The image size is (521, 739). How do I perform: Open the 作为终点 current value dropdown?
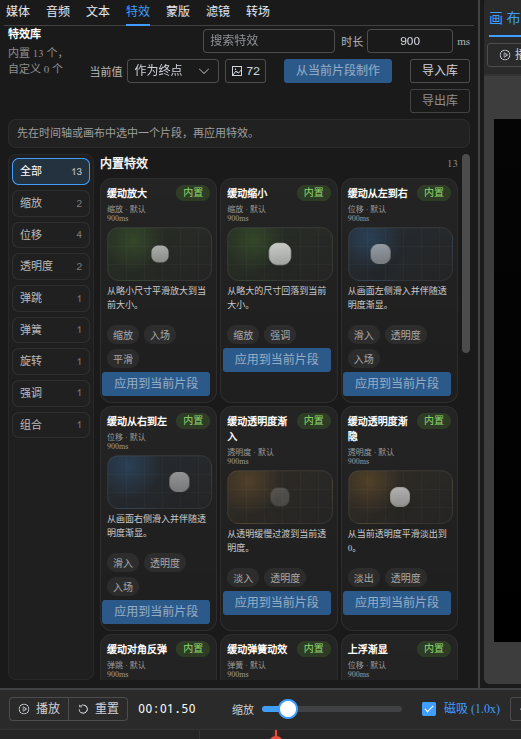(173, 71)
